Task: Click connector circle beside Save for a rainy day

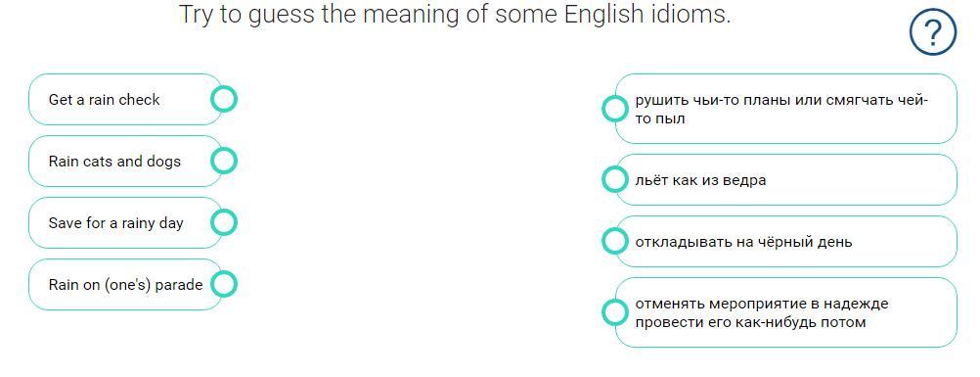Action: point(224,222)
